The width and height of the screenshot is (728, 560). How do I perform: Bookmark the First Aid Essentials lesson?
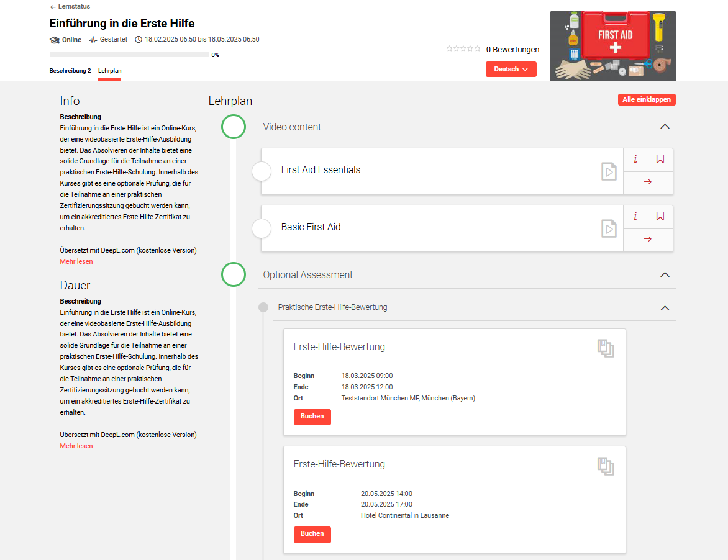click(660, 160)
